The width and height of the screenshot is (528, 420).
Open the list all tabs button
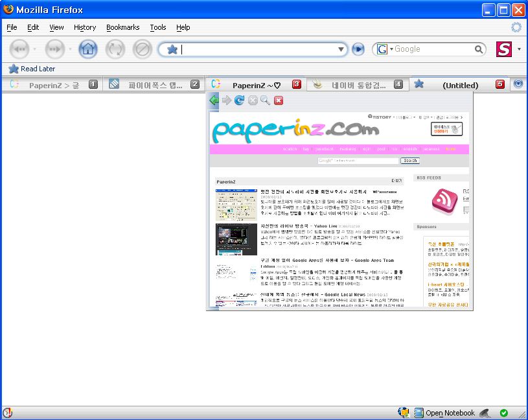click(518, 84)
